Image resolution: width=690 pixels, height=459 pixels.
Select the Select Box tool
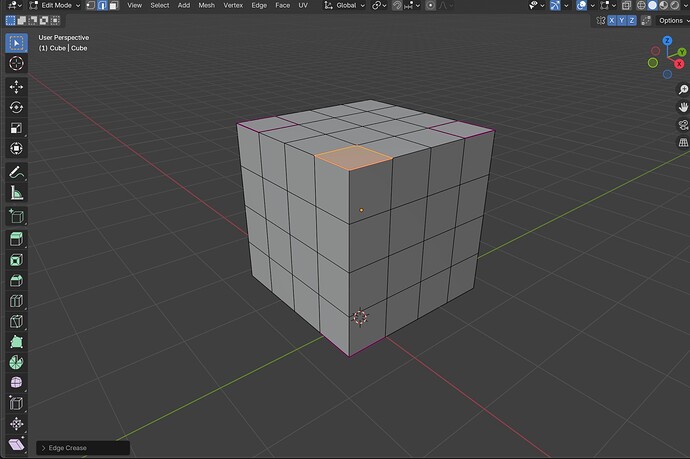point(16,43)
